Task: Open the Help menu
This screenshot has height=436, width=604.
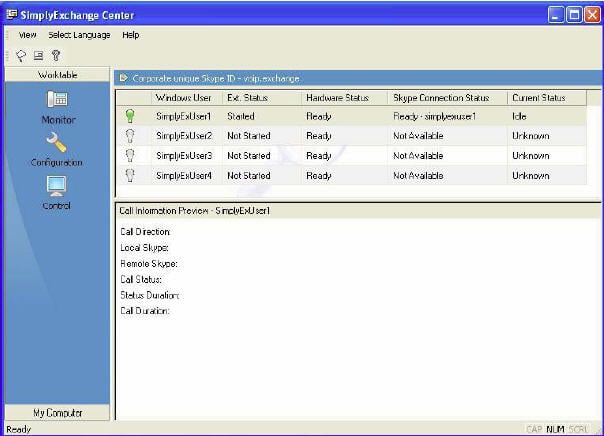Action: coord(131,35)
